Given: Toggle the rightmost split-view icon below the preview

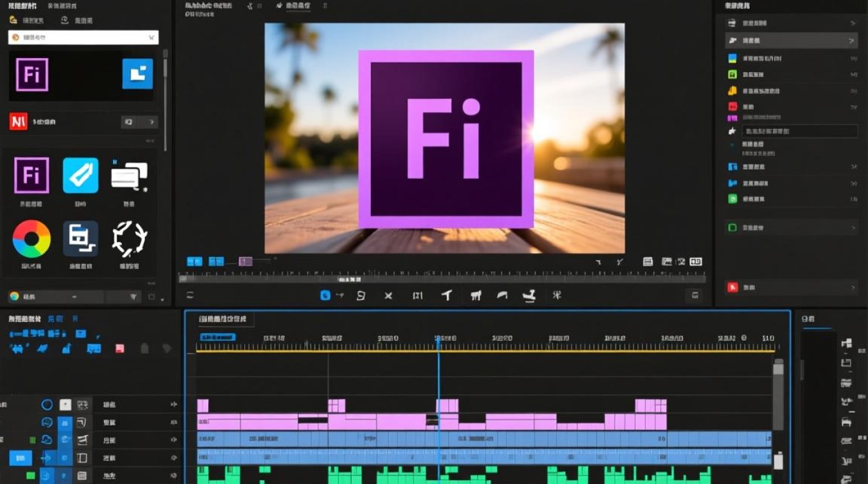Looking at the screenshot, I should [x=696, y=261].
